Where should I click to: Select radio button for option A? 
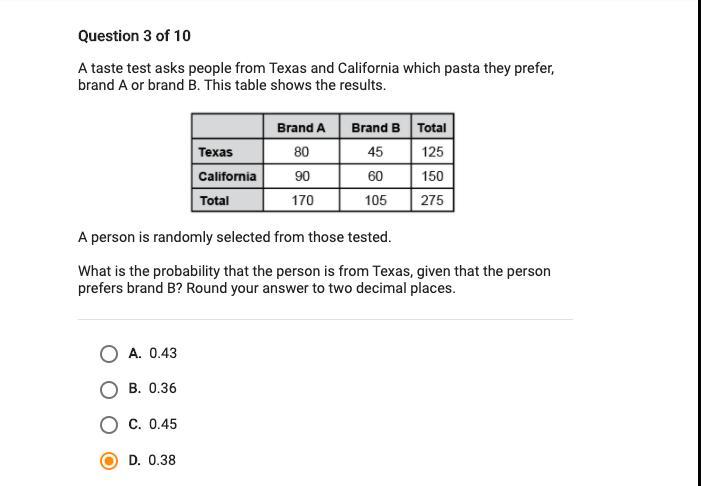[109, 354]
